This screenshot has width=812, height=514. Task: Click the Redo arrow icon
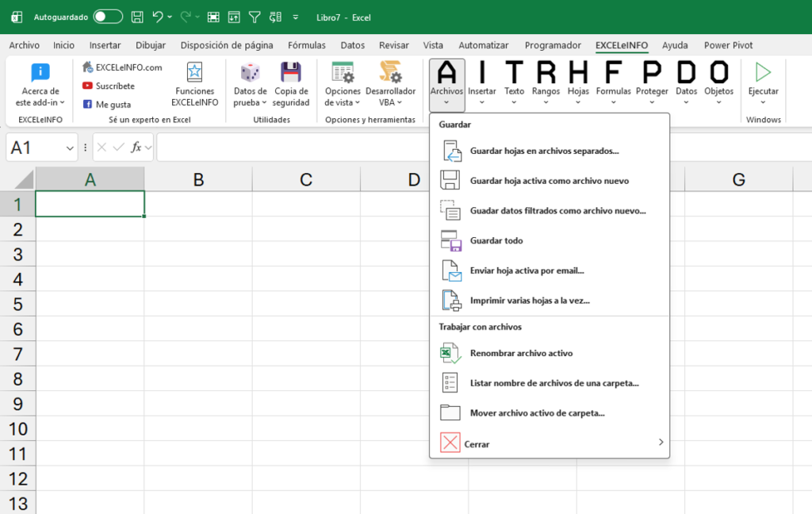coord(186,17)
